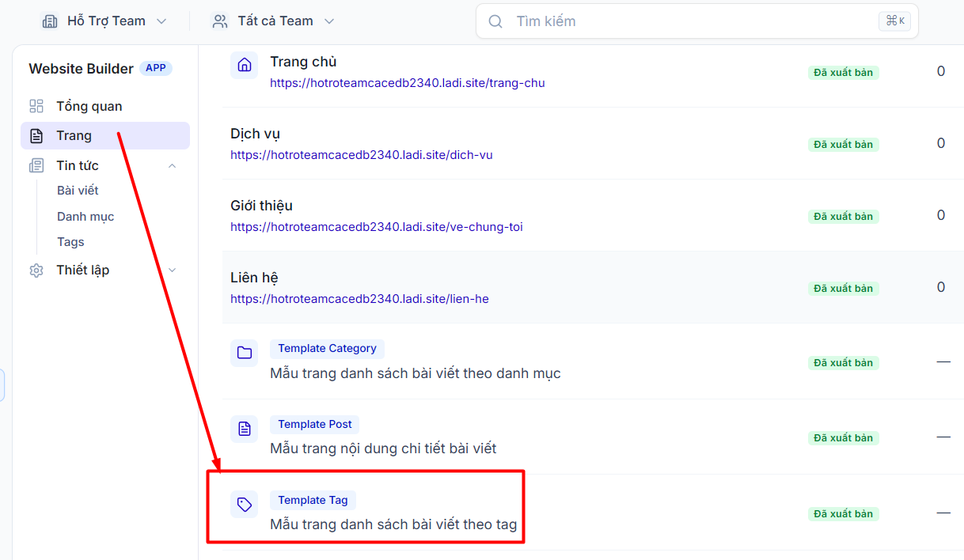Open the lien-he page URL link
Image resolution: width=964 pixels, height=560 pixels.
click(359, 299)
